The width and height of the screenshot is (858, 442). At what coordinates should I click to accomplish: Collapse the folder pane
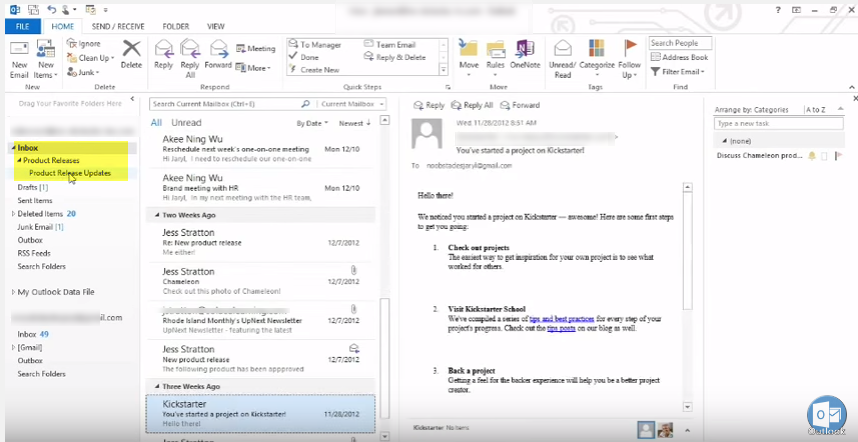[x=132, y=99]
